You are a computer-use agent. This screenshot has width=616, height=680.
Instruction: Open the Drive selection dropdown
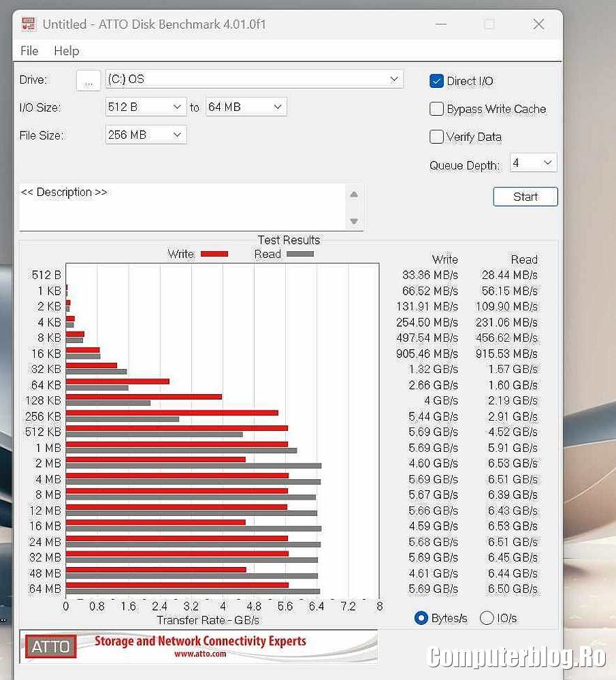tap(255, 79)
